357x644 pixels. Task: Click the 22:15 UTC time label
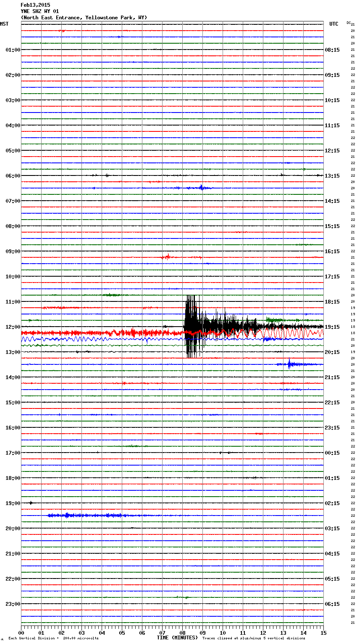[332, 403]
